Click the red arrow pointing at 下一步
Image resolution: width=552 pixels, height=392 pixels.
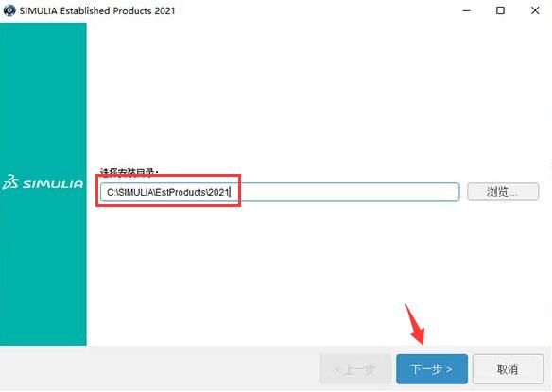tap(415, 324)
